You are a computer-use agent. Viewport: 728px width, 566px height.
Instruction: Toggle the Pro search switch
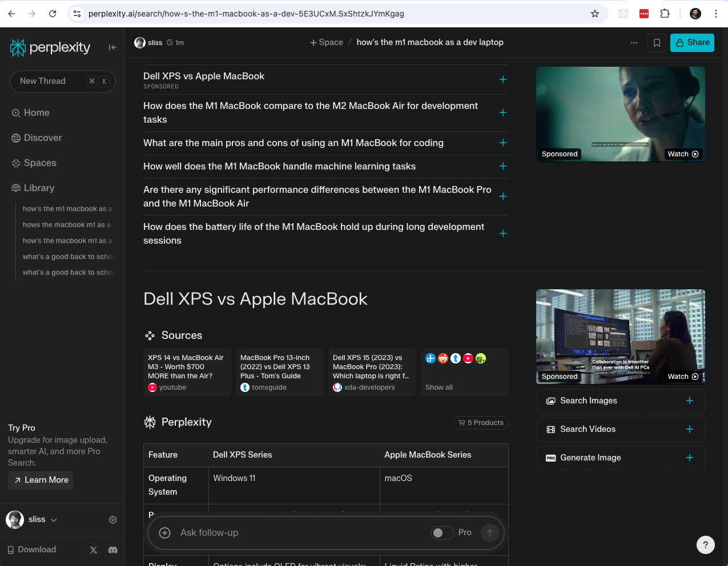(442, 533)
